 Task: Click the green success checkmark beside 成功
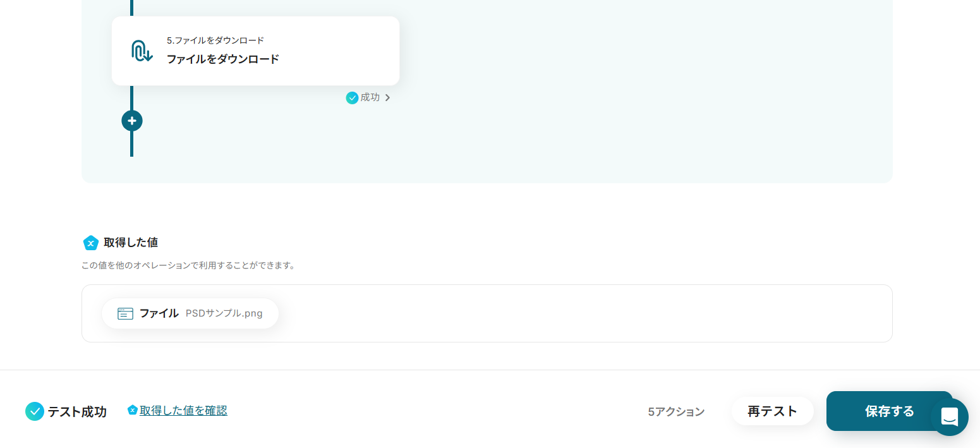click(352, 98)
